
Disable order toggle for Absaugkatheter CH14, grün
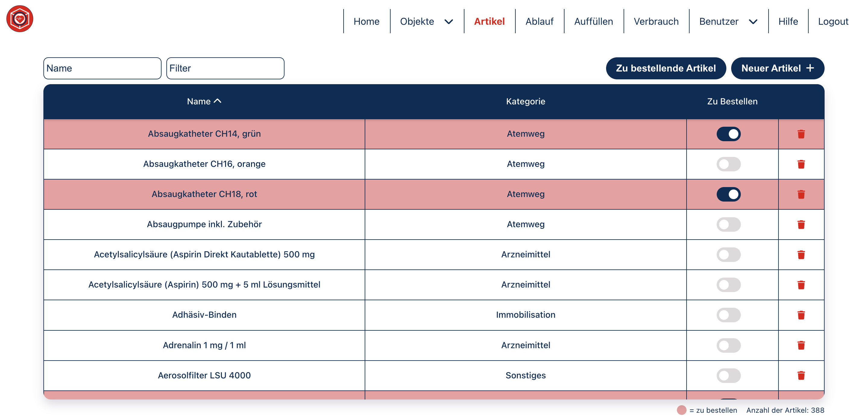point(728,134)
